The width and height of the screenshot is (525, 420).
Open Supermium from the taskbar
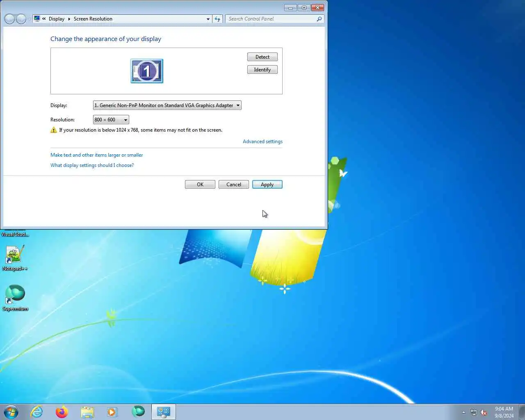click(x=138, y=411)
